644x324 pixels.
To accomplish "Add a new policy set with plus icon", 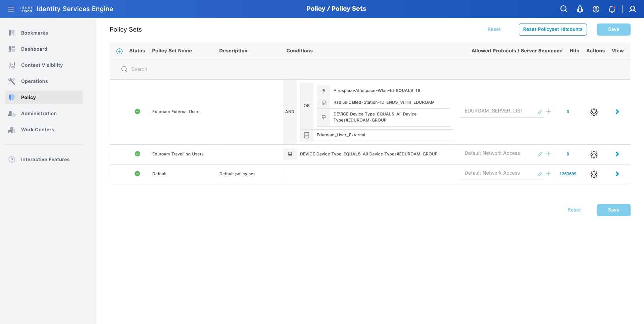I will [119, 51].
